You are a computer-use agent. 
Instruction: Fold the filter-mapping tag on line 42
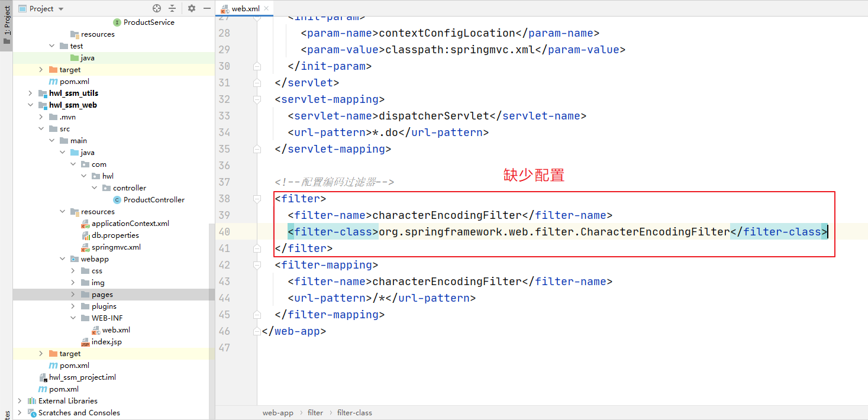click(257, 265)
